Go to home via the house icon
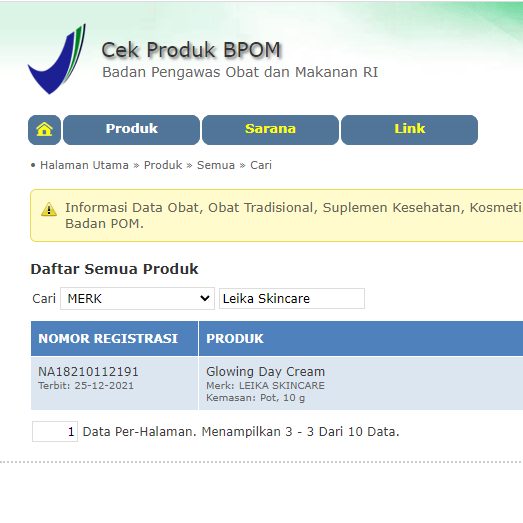This screenshot has width=523, height=523. 44,130
